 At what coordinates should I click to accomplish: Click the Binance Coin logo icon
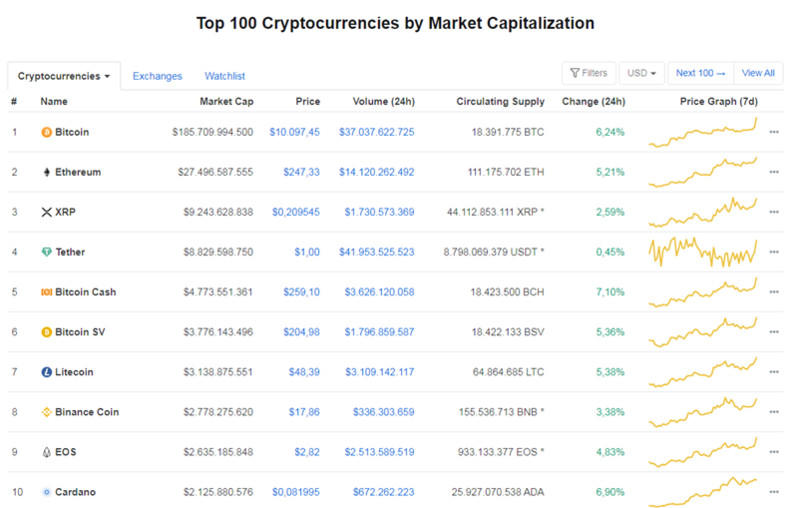pos(46,412)
